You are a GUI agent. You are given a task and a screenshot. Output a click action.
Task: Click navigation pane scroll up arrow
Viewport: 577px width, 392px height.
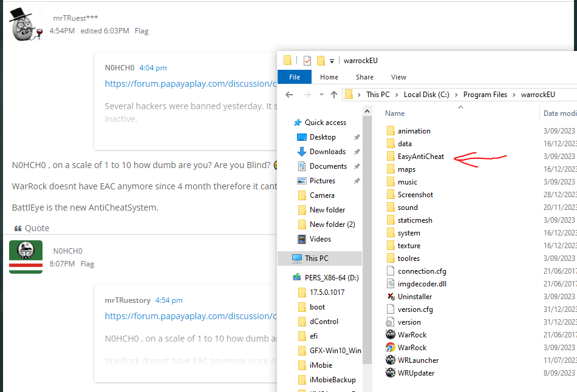click(x=367, y=111)
